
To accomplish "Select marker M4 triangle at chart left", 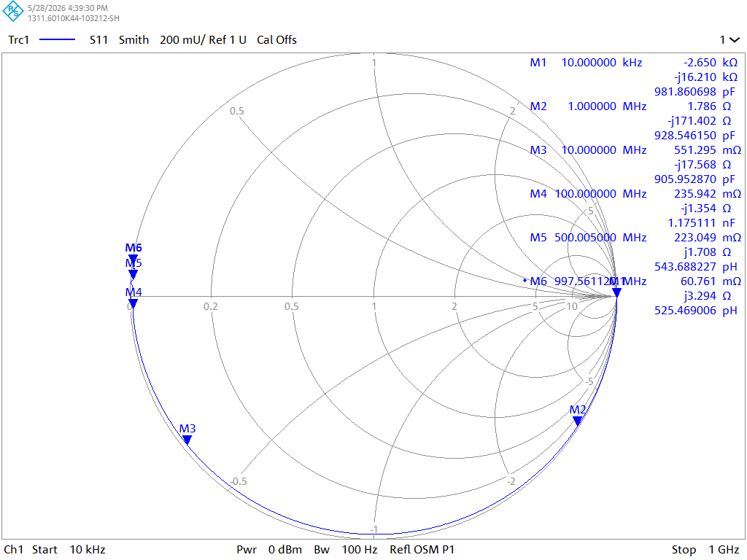I will [133, 303].
